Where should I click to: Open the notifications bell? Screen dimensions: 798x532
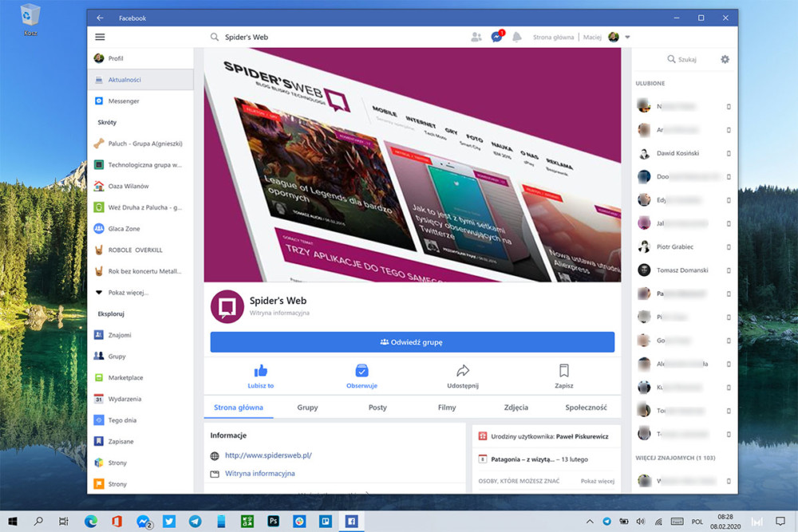tap(516, 37)
